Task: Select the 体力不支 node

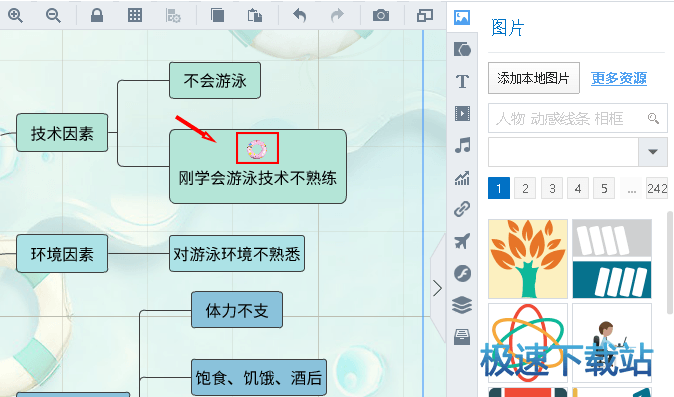Action: pos(237,310)
